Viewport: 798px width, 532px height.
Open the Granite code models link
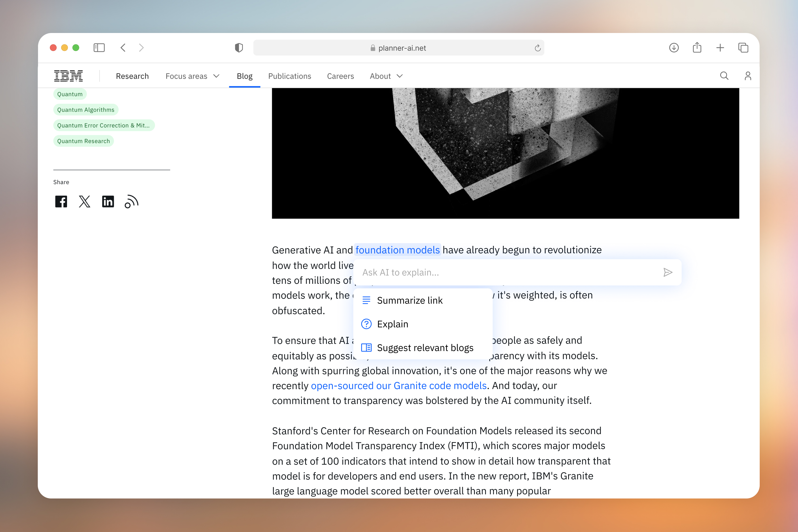399,386
